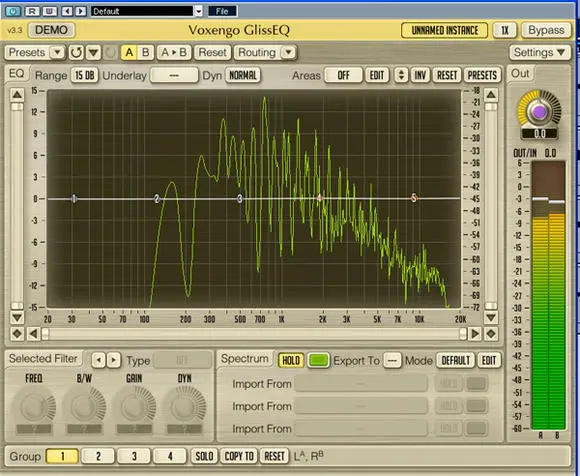The image size is (580, 476).
Task: Toggle Areas OFF button
Action: 343,75
